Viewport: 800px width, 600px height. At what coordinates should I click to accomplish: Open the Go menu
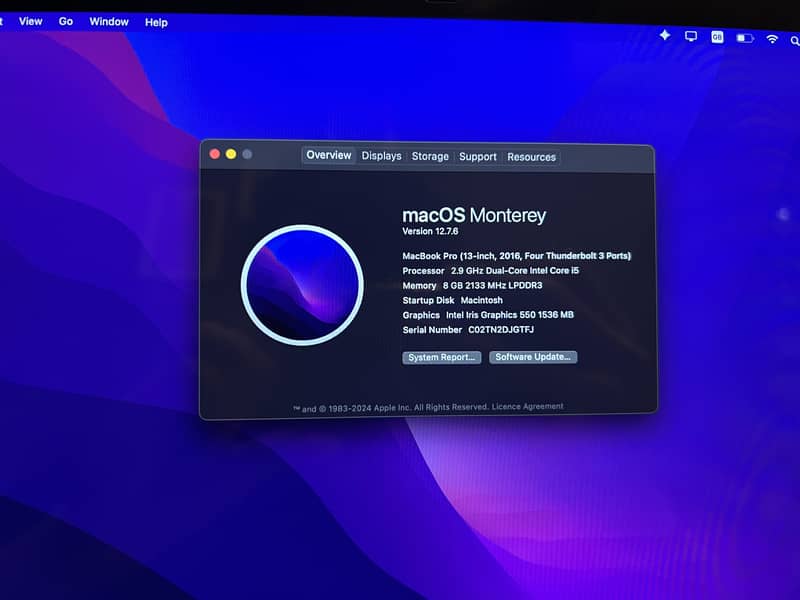click(66, 21)
